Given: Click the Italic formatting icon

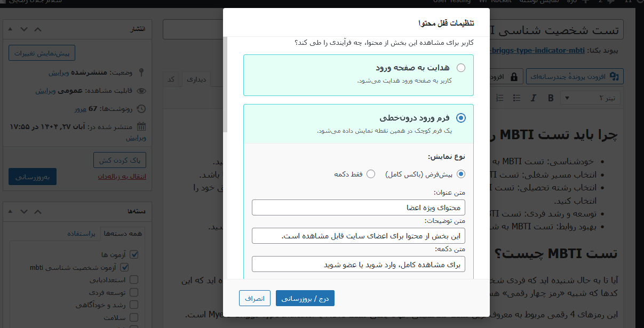Looking at the screenshot, I should pyautogui.click(x=532, y=98).
